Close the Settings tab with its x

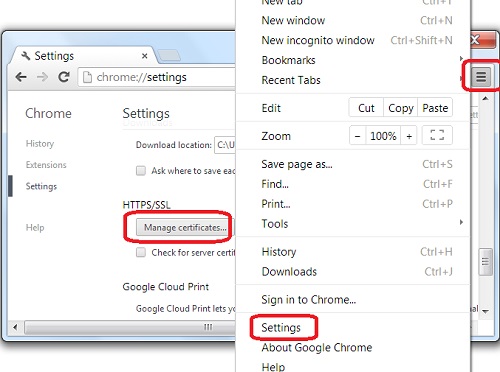click(x=144, y=56)
